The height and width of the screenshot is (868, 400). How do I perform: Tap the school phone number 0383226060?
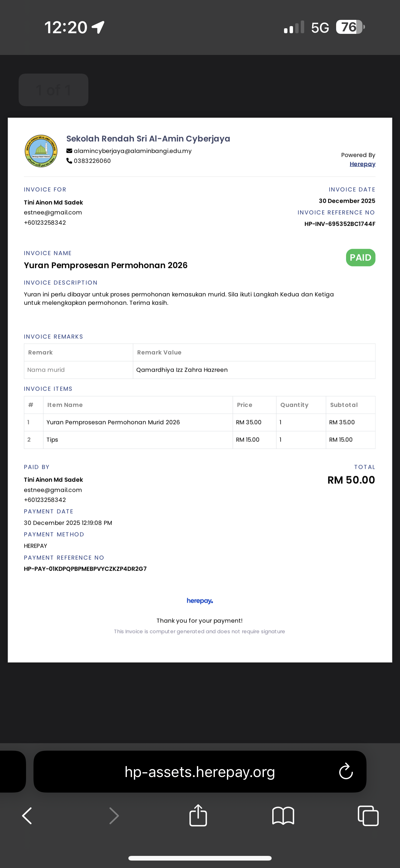tap(92, 161)
